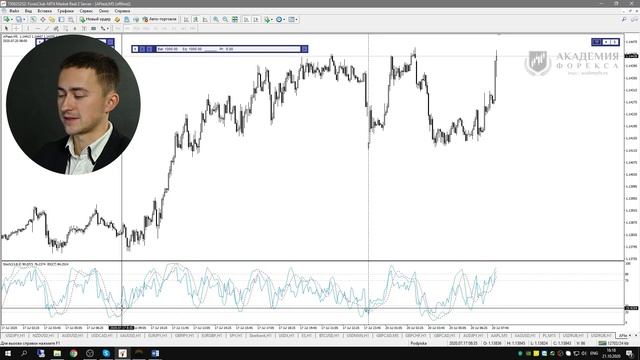The width and height of the screenshot is (640, 360).
Task: Open Chrome from the taskbar
Action: 73,353
